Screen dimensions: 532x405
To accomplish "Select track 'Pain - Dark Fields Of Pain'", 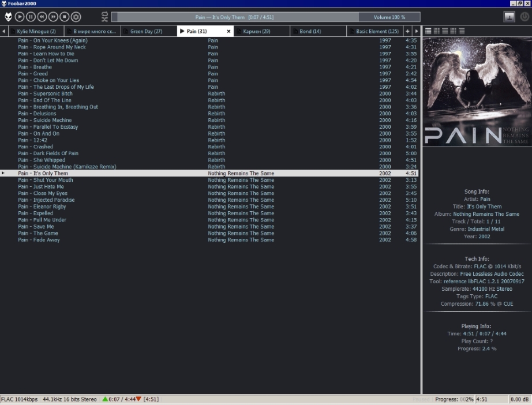I will click(209, 153).
